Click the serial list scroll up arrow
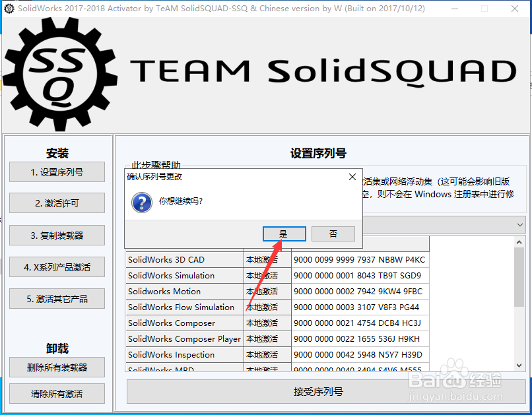Screen dimensions: 532x415 [519, 242]
